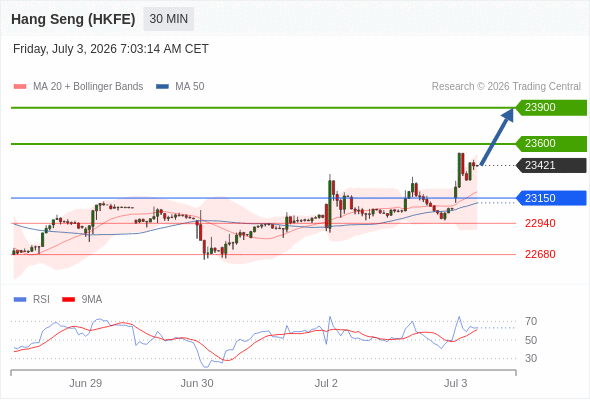Viewport: 590px width, 400px height.
Task: Toggle the MA 50 legend label
Action: 190,87
